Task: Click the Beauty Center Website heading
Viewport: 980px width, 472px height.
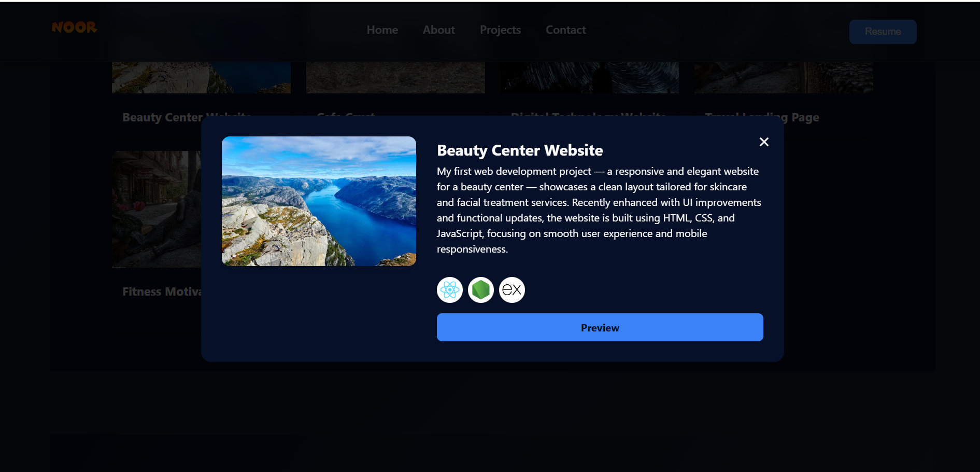Action: (x=520, y=150)
